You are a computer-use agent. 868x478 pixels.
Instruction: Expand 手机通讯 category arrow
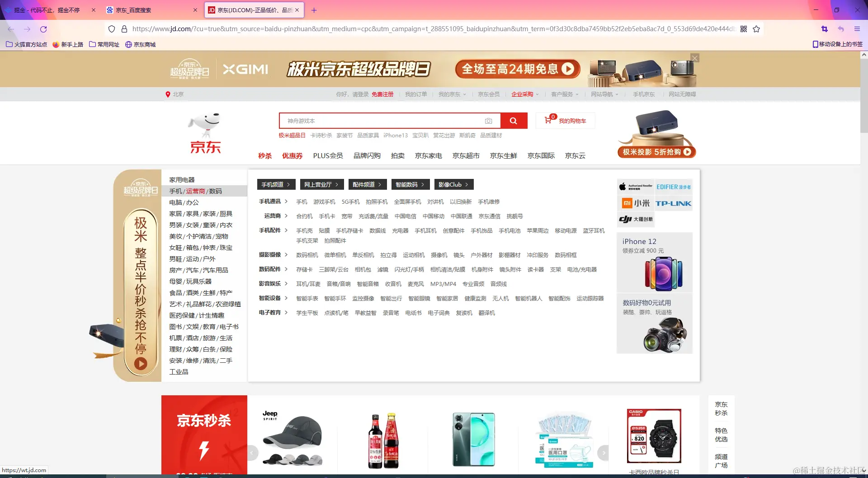286,202
